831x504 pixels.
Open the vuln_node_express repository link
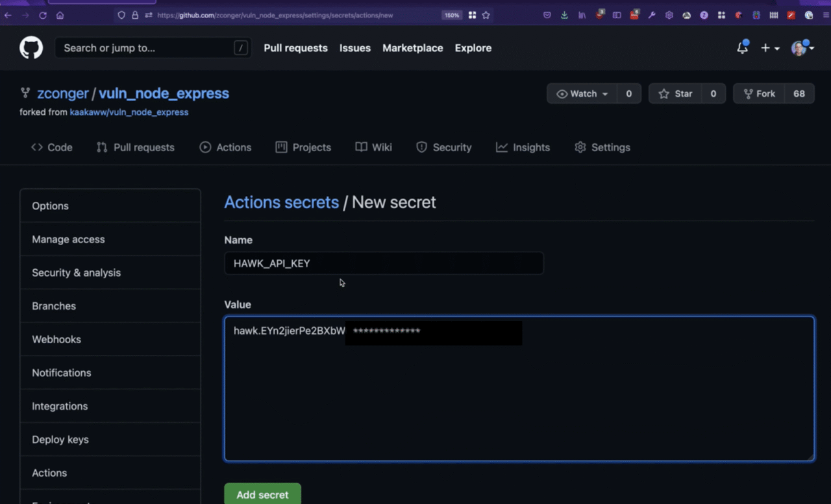click(164, 93)
